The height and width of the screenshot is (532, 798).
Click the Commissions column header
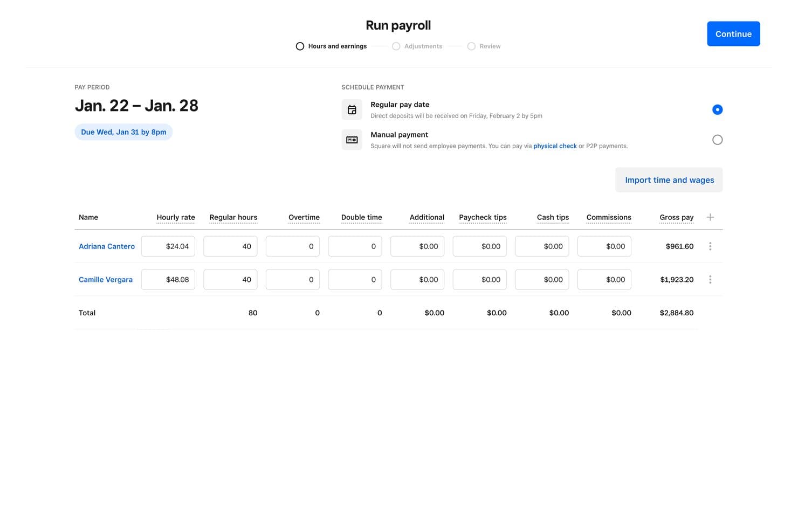(609, 217)
